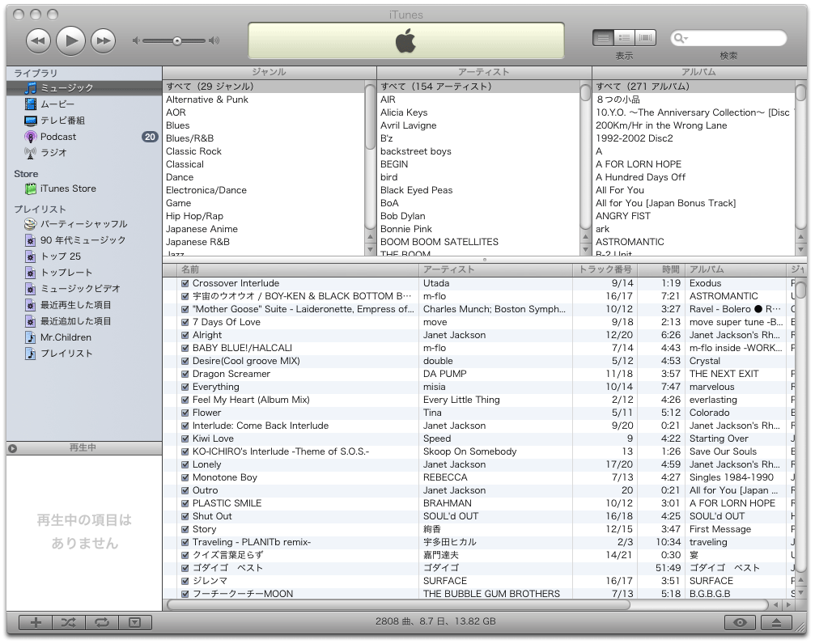The height and width of the screenshot is (644, 815).
Task: Toggle repeat mode button
Action: (102, 622)
